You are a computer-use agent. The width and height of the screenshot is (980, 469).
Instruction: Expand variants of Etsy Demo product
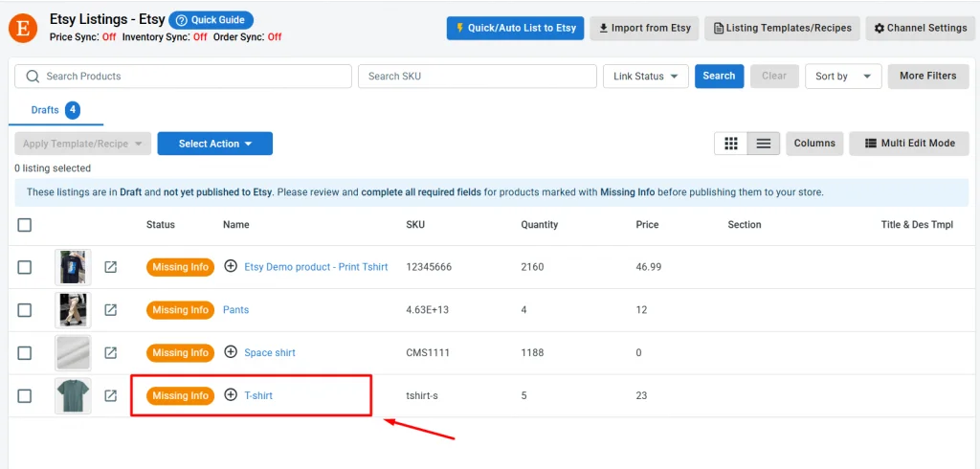pyautogui.click(x=231, y=266)
